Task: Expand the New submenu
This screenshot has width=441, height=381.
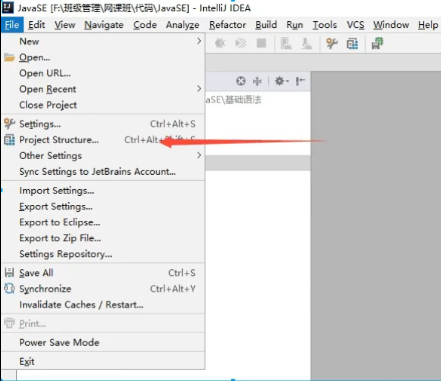Action: point(103,41)
